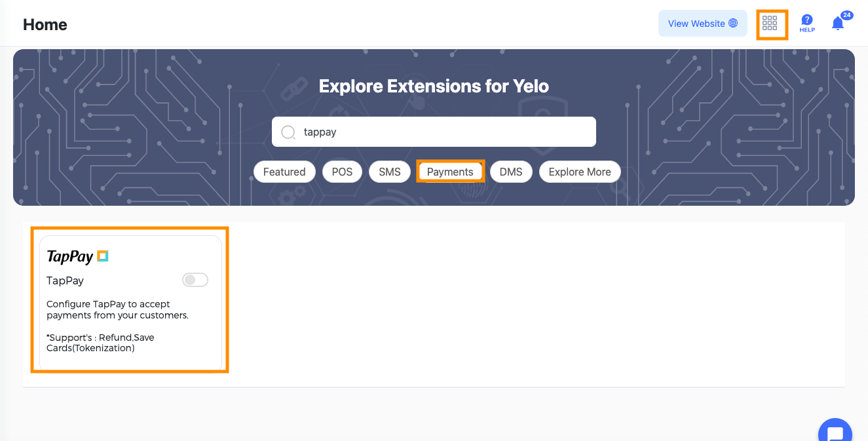Open the apps grid menu icon
Image resolution: width=868 pixels, height=441 pixels.
[x=770, y=24]
